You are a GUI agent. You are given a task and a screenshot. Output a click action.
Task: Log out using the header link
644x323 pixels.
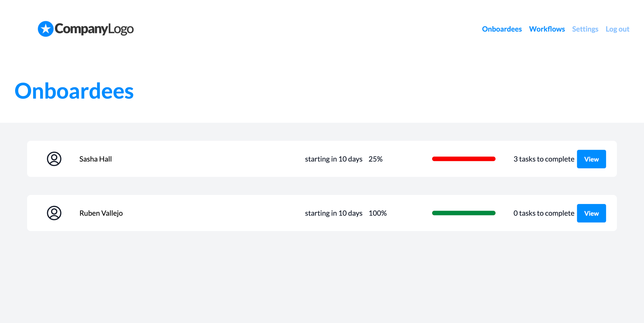(617, 29)
